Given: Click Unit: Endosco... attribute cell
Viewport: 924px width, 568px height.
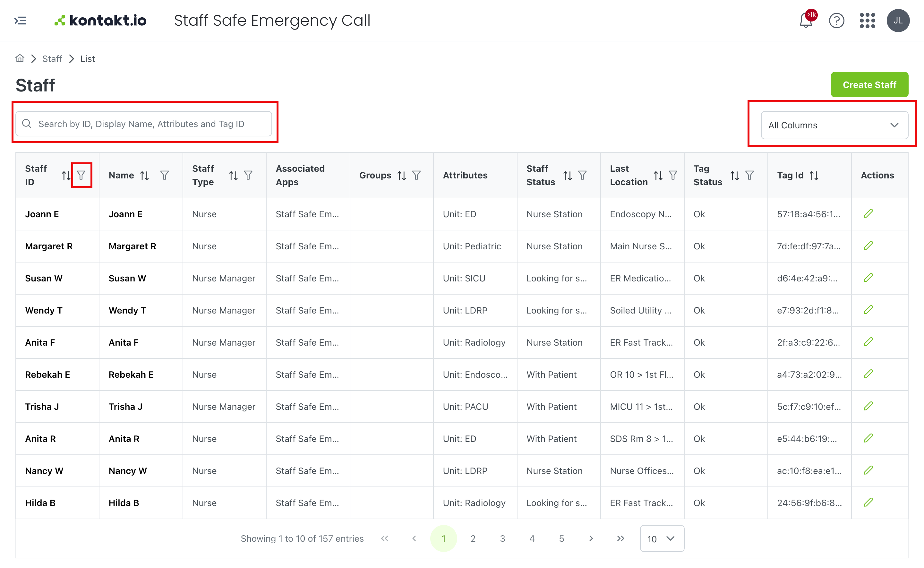Looking at the screenshot, I should tap(475, 374).
